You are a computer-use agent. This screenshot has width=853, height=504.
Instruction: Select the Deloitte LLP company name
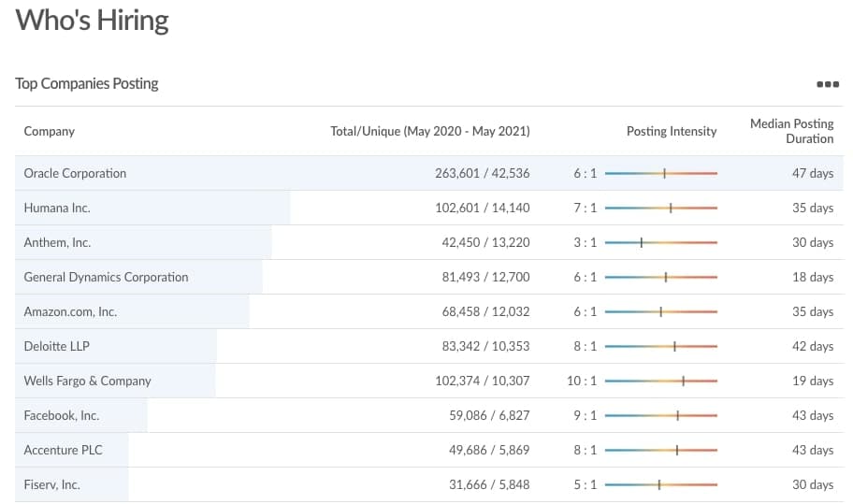click(x=56, y=346)
